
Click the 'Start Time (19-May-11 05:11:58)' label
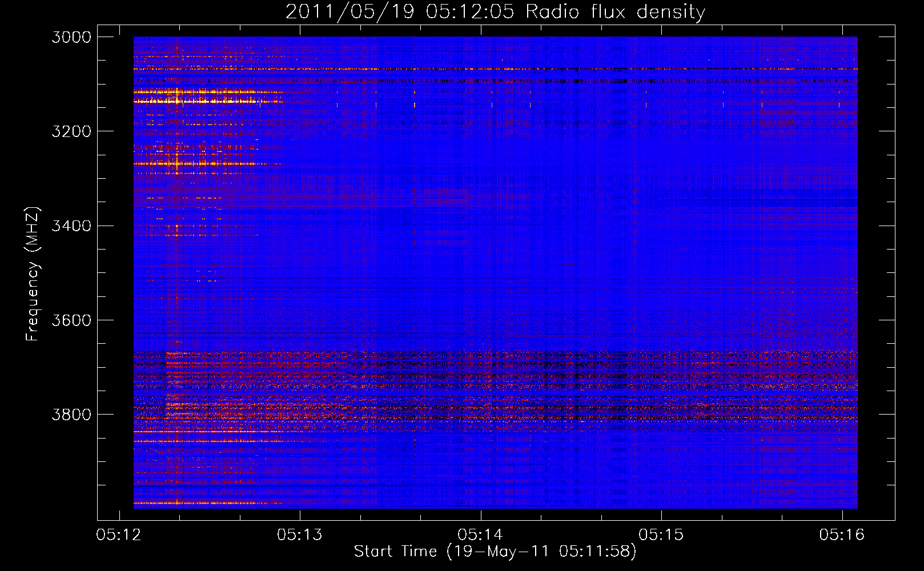click(x=495, y=552)
